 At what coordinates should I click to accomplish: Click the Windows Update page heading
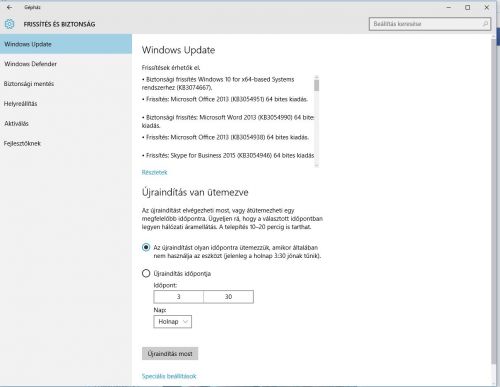coord(178,50)
